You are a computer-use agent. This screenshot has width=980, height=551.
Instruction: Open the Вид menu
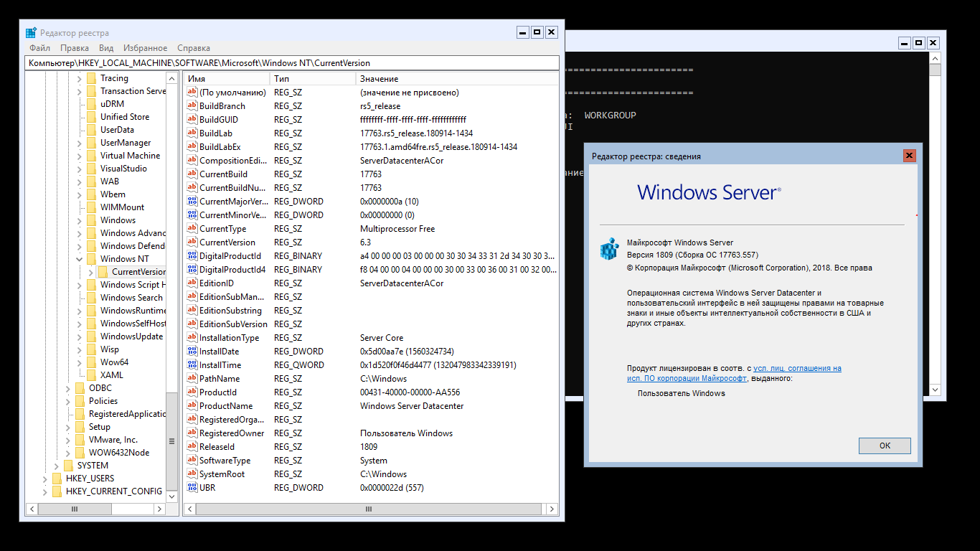(x=106, y=48)
